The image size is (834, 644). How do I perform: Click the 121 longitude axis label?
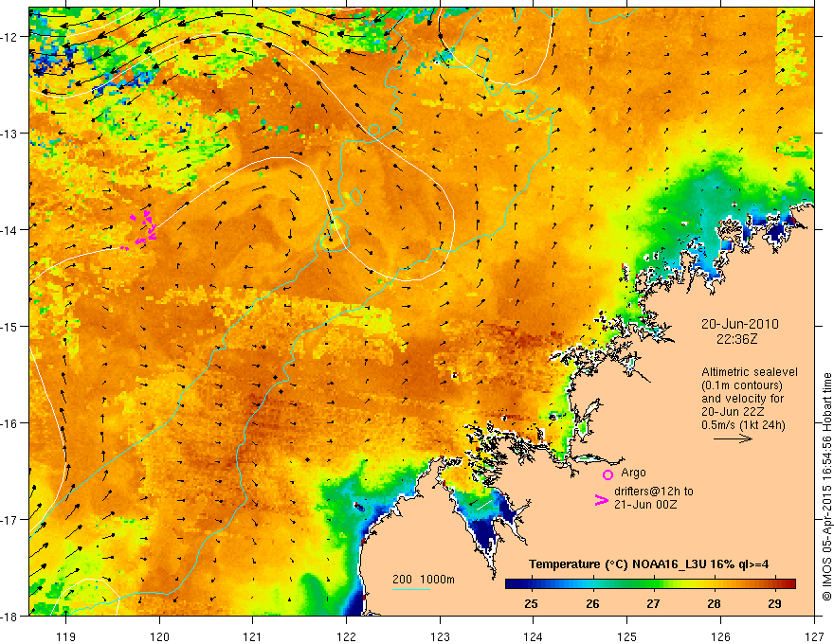coord(253,636)
